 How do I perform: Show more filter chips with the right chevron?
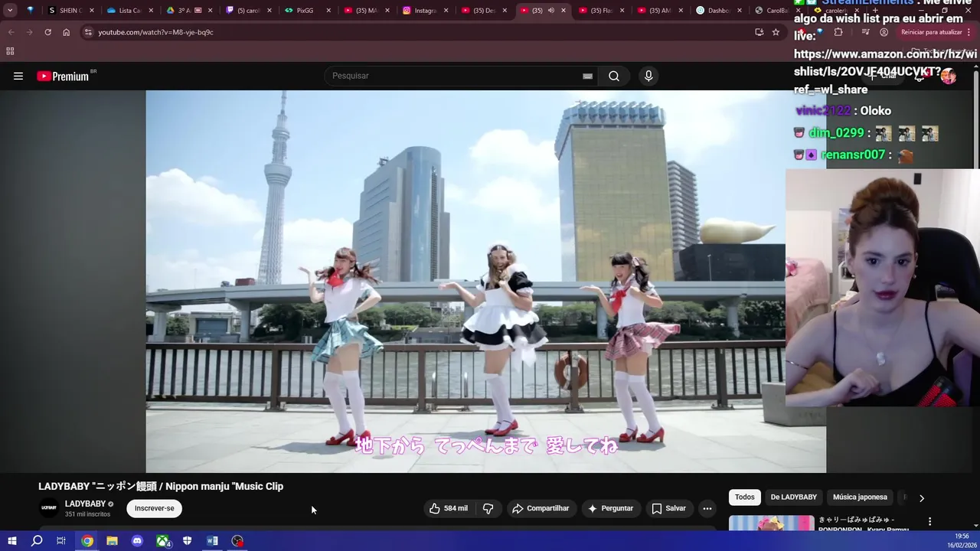[922, 497]
